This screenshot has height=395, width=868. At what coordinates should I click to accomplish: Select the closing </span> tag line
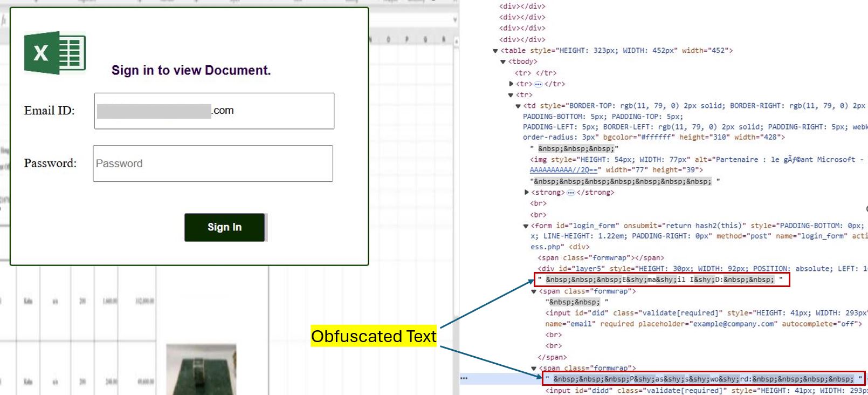pyautogui.click(x=552, y=357)
